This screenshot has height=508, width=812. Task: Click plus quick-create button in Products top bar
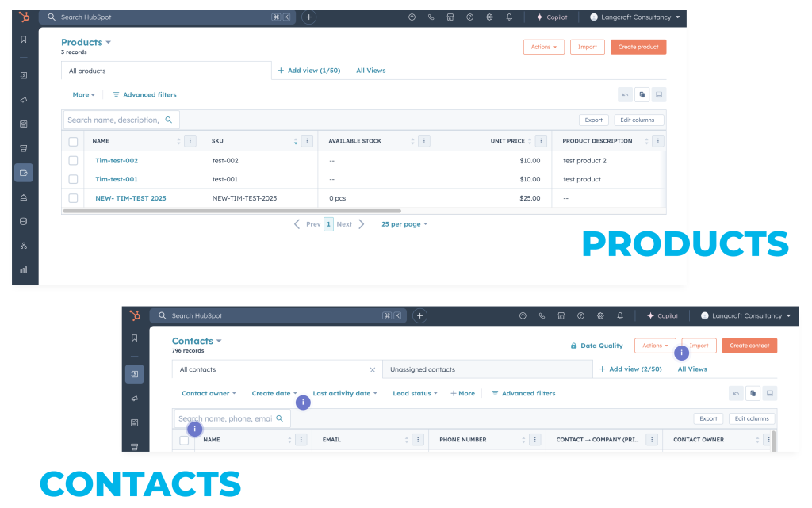pyautogui.click(x=309, y=17)
